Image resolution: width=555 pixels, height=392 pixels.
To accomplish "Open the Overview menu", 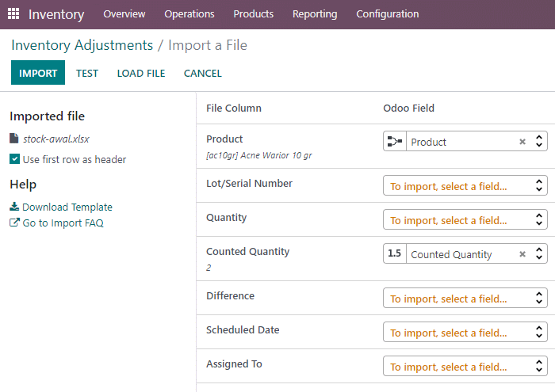I will pyautogui.click(x=124, y=13).
